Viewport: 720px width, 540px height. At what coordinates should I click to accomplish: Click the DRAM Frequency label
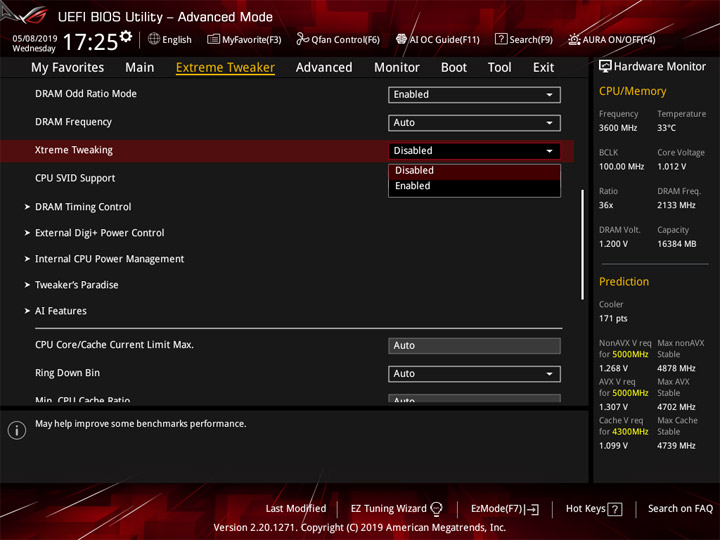[x=73, y=122]
